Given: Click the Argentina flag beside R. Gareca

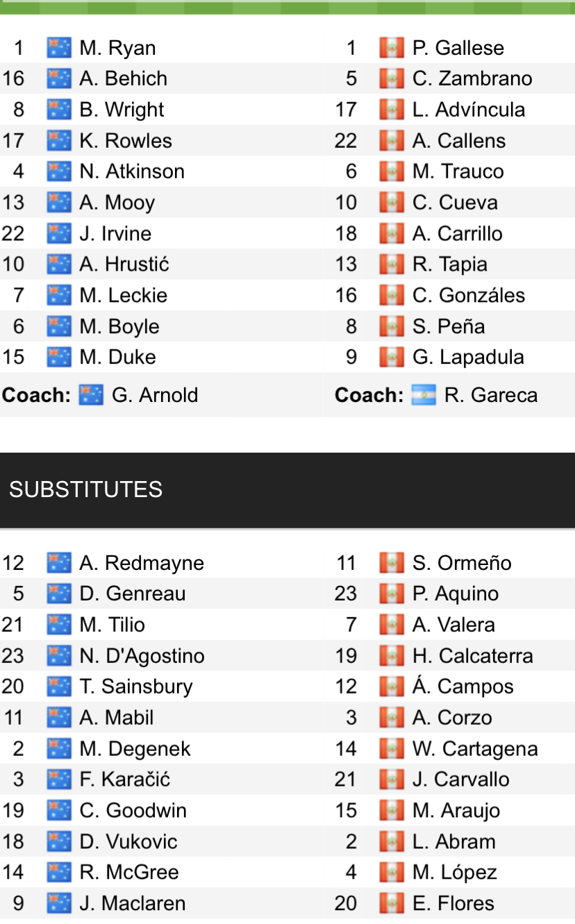Looking at the screenshot, I should pyautogui.click(x=424, y=395).
